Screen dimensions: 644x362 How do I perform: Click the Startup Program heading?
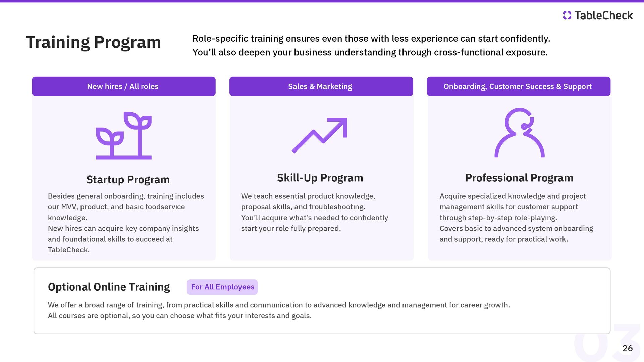128,180
